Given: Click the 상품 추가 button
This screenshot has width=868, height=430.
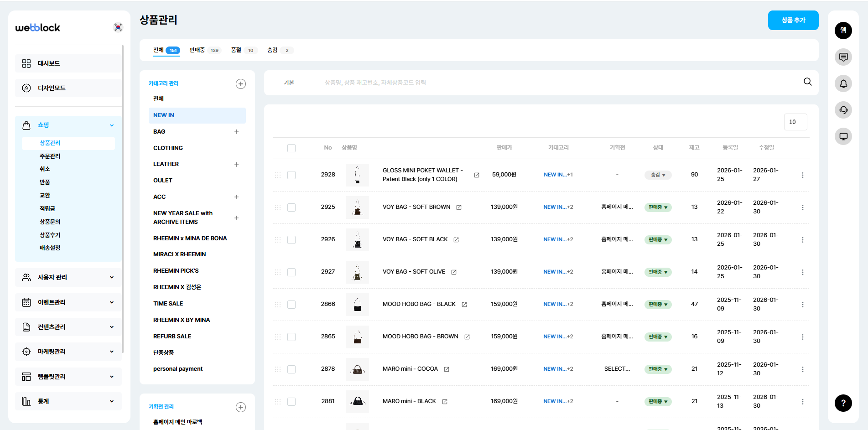Looking at the screenshot, I should pos(793,21).
